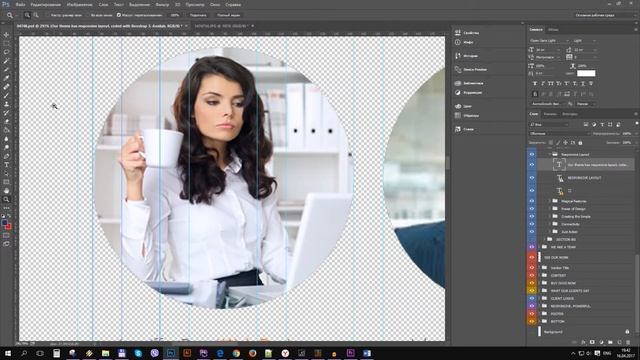The image size is (640, 360).
Task: Click the create new layer icon
Action: click(619, 342)
